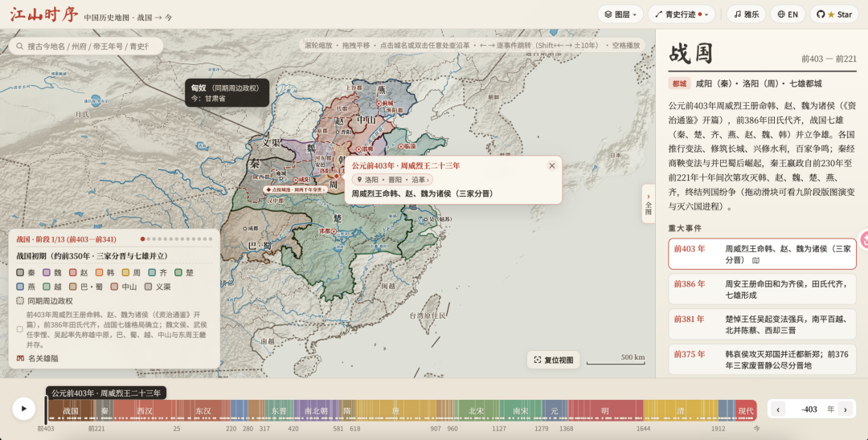The width and height of the screenshot is (868, 440).
Task: Focus the place name search field
Action: click(86, 47)
